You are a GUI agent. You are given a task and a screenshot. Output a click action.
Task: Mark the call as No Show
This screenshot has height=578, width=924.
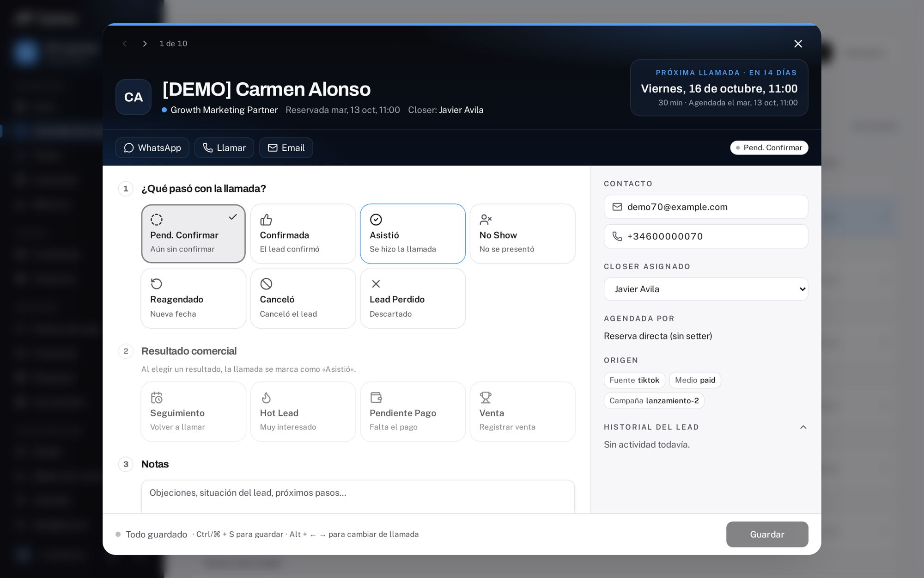coord(523,234)
